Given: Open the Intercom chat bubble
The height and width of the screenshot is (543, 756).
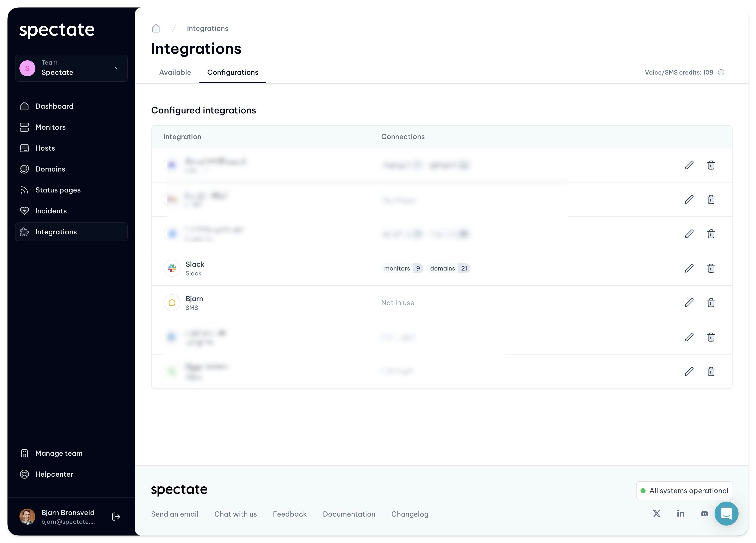Looking at the screenshot, I should pos(727,514).
